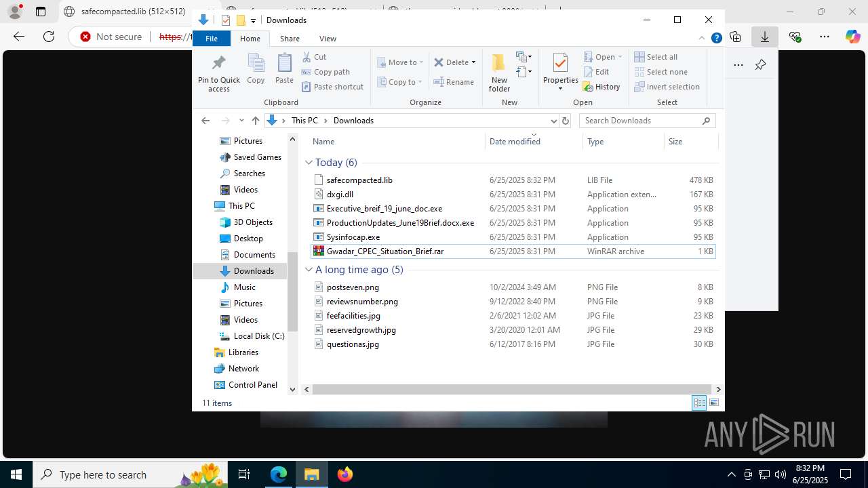Click Paste shortcut command

[332, 87]
